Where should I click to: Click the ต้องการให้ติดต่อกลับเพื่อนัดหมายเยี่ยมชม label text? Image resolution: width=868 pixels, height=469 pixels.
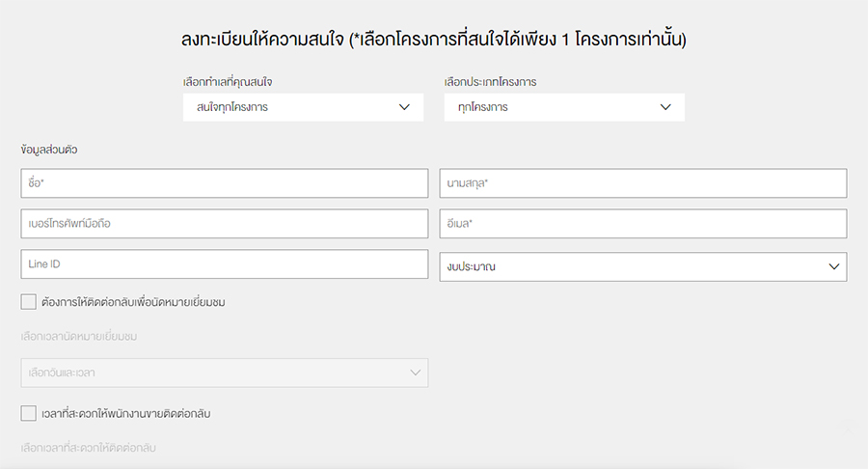click(x=134, y=302)
